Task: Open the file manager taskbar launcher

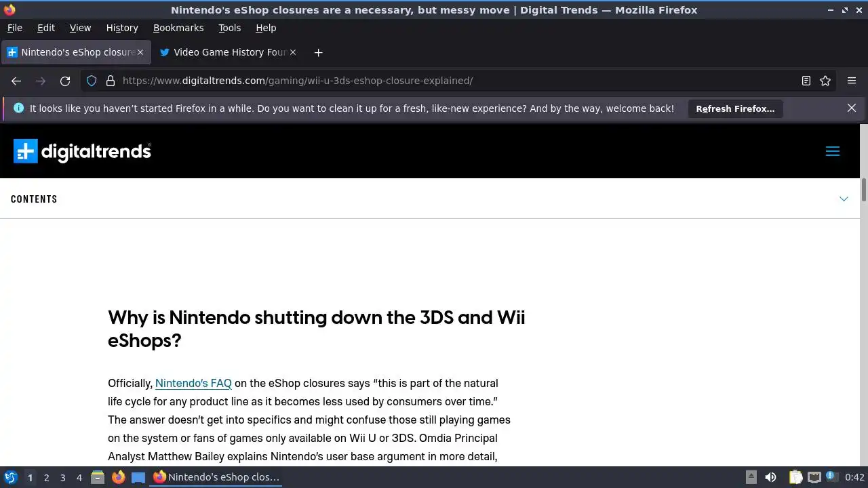Action: (x=98, y=477)
